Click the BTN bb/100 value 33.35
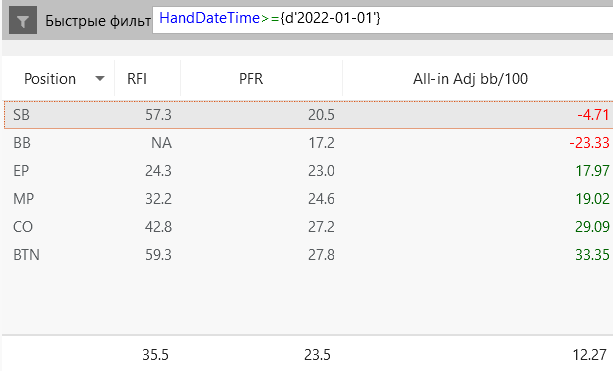Viewport: 613px width, 371px height. (x=592, y=255)
